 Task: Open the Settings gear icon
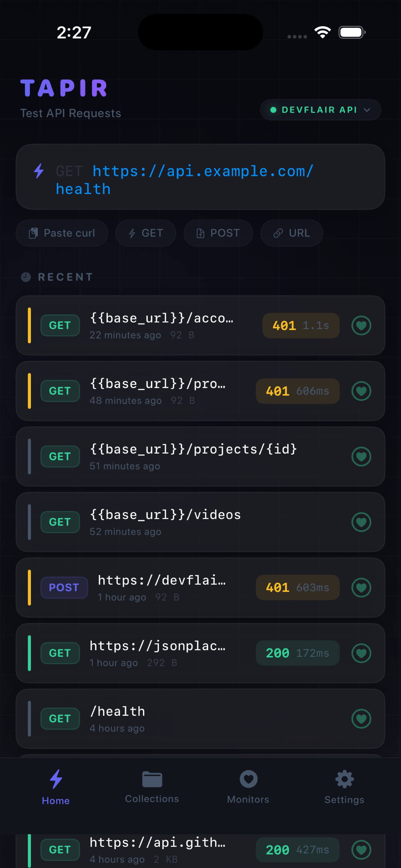[x=344, y=779]
